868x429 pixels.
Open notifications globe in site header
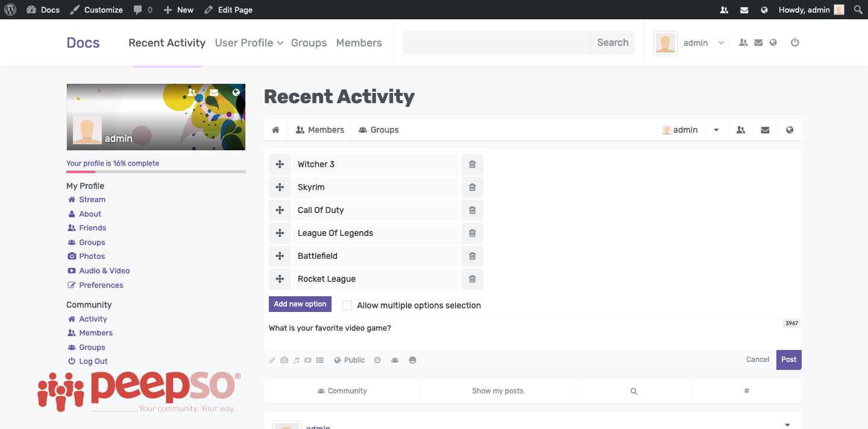pyautogui.click(x=773, y=42)
